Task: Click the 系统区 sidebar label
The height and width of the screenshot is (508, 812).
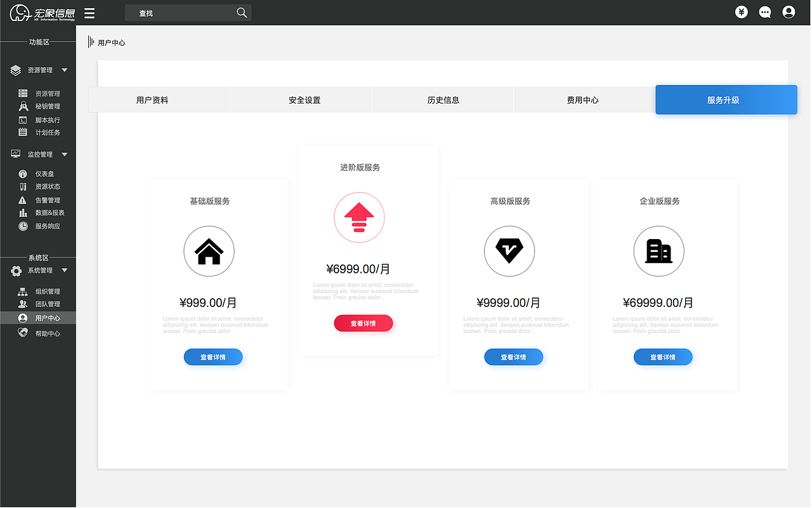Action: 39,257
